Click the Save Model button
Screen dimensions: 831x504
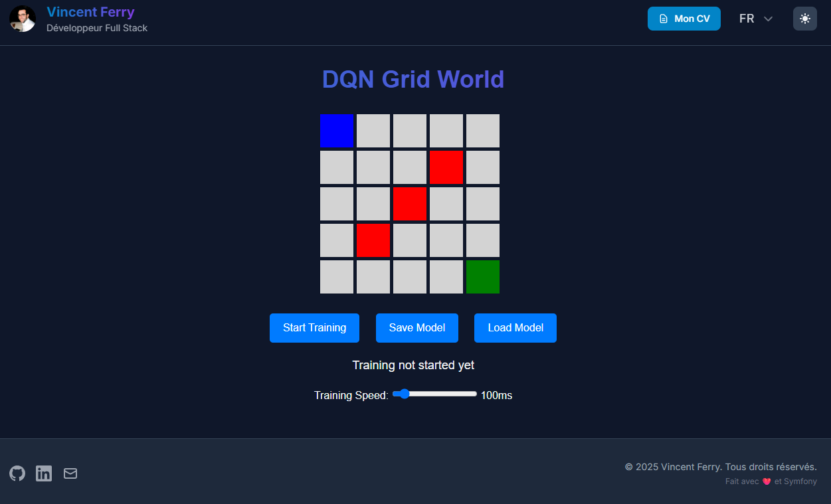pyautogui.click(x=416, y=328)
